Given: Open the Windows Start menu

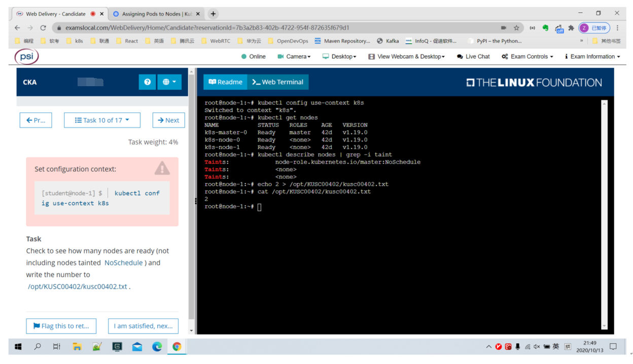Looking at the screenshot, I should 18,347.
